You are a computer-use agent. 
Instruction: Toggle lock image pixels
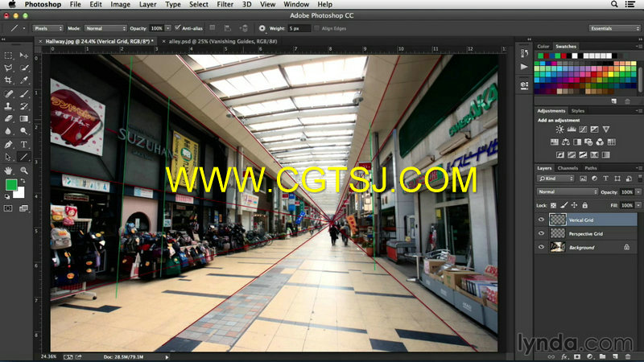point(564,205)
